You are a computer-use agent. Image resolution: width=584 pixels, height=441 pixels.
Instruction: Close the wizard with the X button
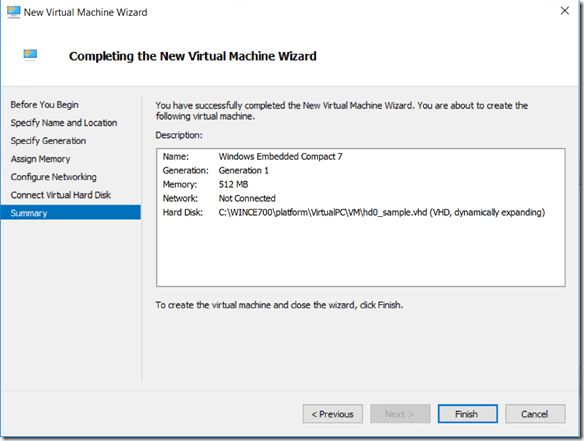point(565,11)
